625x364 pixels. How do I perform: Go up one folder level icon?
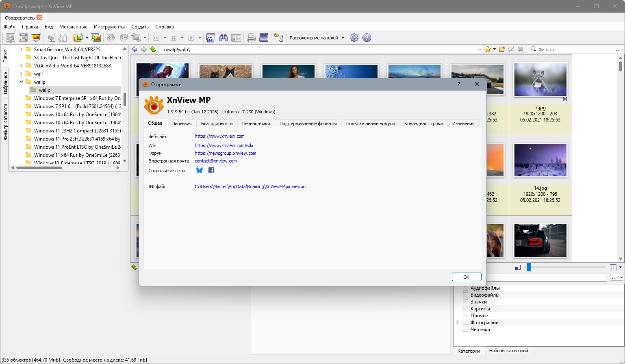(153, 49)
